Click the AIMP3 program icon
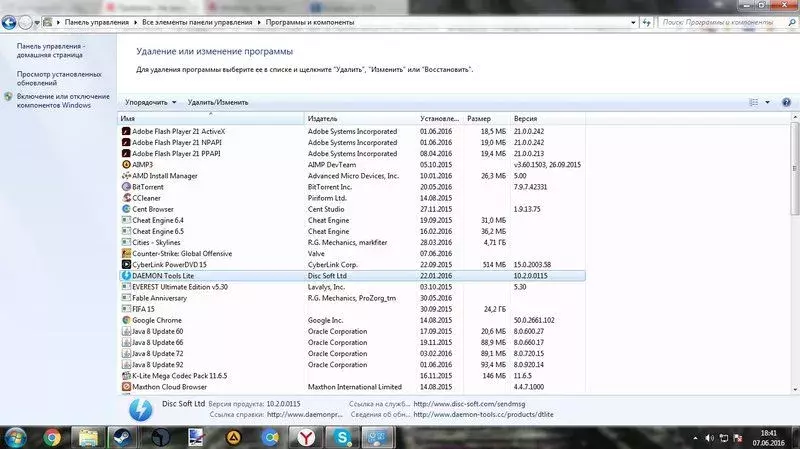This screenshot has width=800, height=449. coord(126,164)
